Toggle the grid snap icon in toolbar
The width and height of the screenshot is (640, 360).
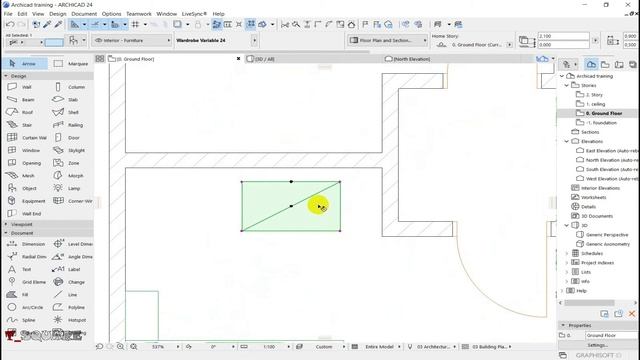tap(136, 24)
